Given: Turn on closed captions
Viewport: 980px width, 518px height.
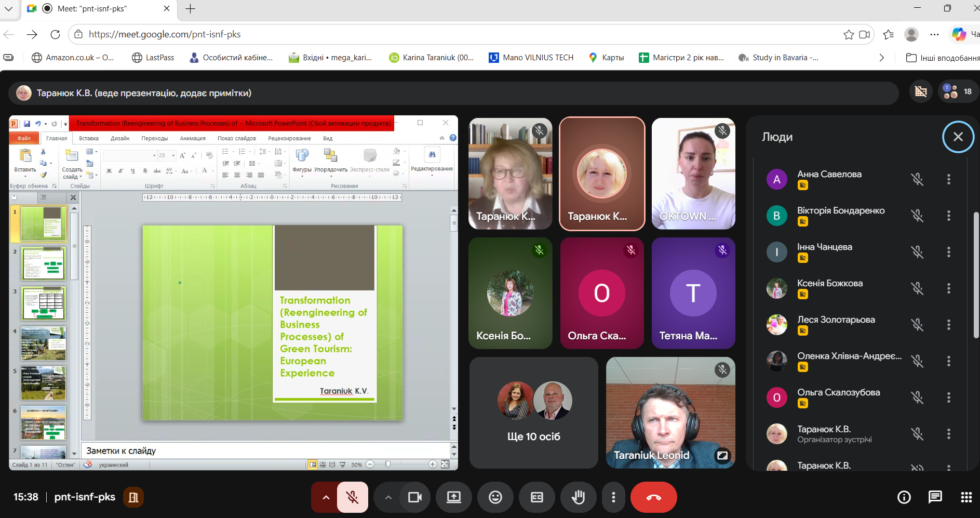Looking at the screenshot, I should coord(537,497).
